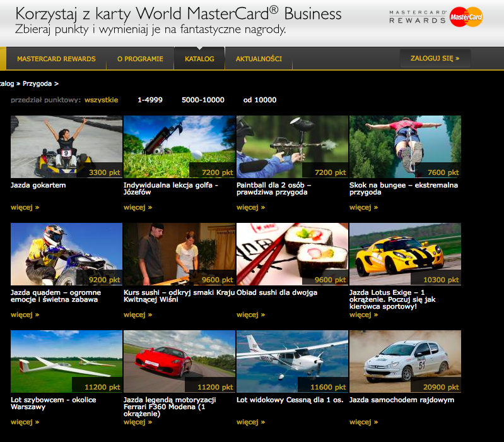
Task: Open the O PROGRAMIE menu item
Action: coord(140,59)
